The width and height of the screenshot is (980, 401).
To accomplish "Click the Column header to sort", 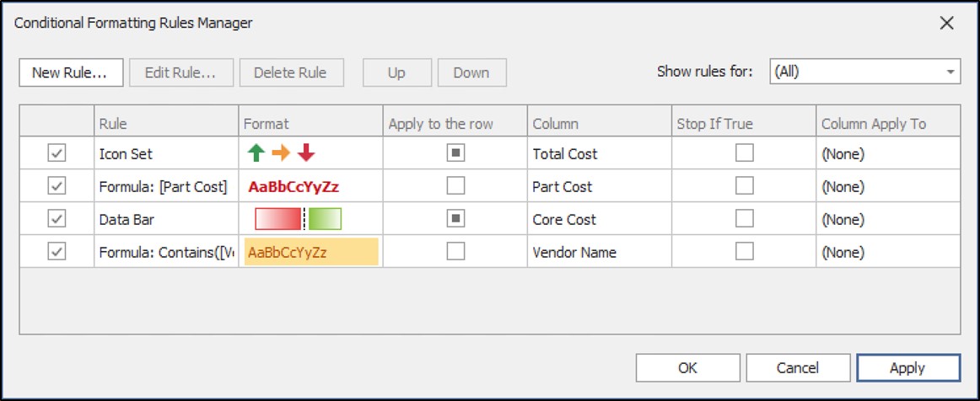I will [599, 124].
